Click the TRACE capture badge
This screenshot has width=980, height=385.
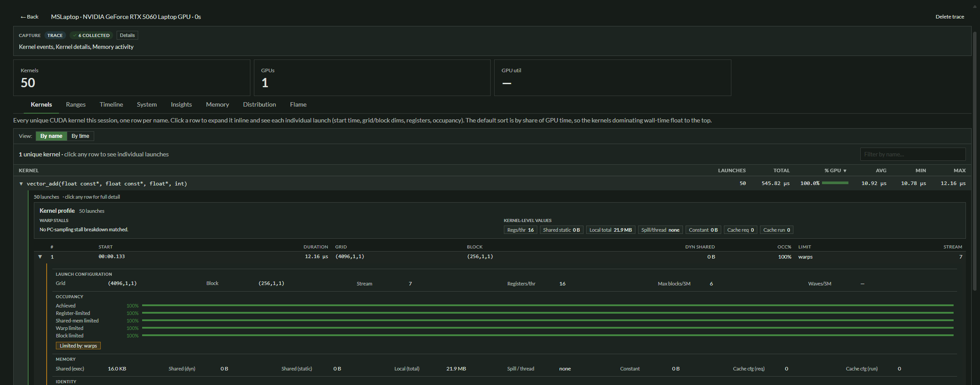(55, 35)
